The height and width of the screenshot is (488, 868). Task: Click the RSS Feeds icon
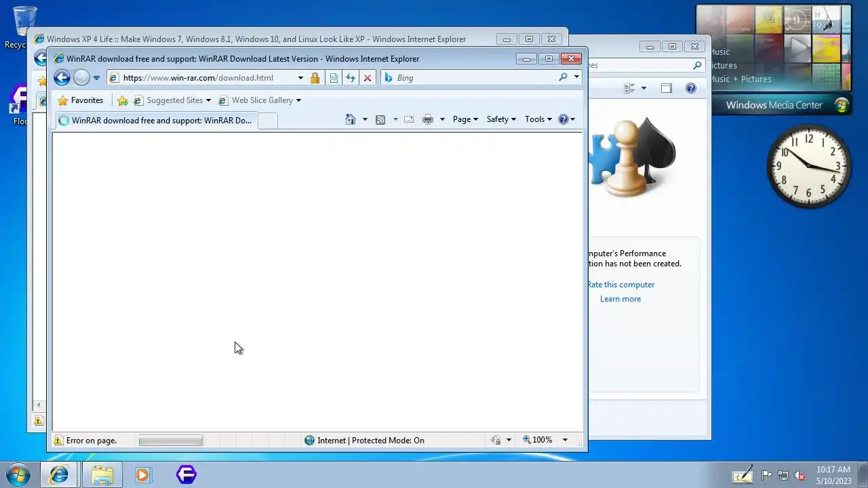(x=380, y=119)
